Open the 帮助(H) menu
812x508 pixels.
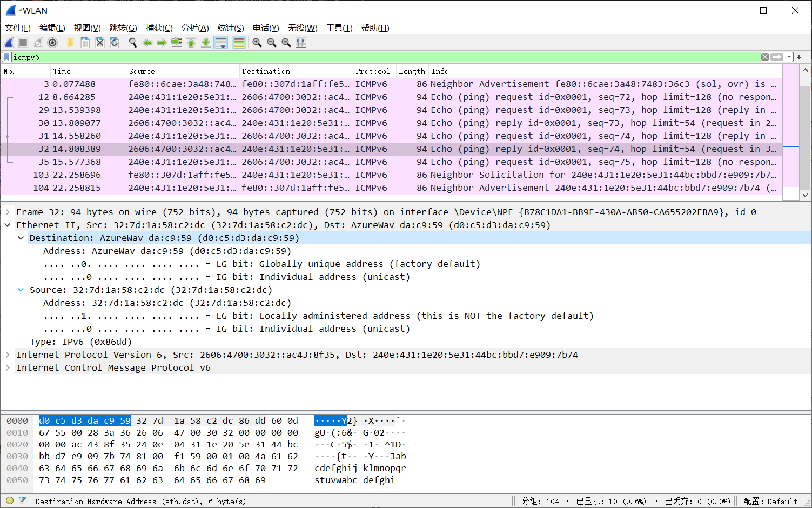[x=375, y=28]
